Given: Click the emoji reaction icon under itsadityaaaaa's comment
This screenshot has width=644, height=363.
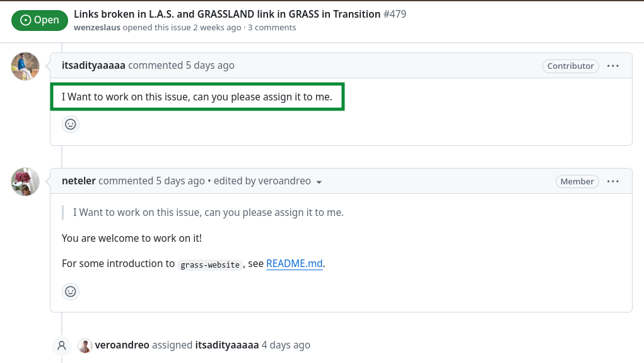Looking at the screenshot, I should (x=71, y=124).
